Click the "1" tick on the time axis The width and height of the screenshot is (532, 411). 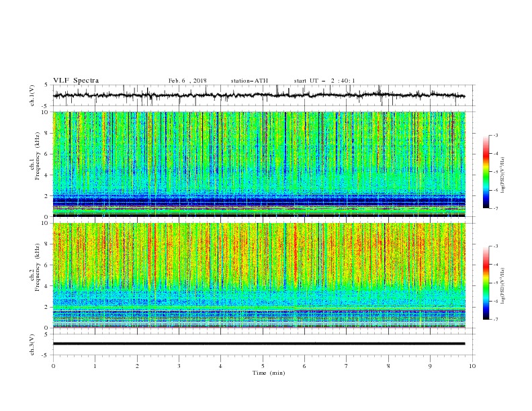[95, 366]
